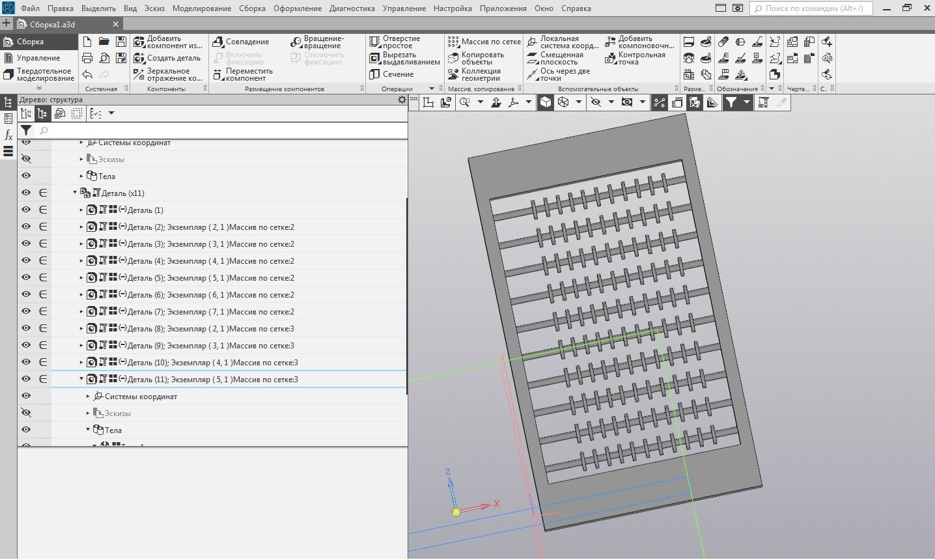
Task: Toggle eye icon for Деталь (8) row
Action: pos(26,328)
